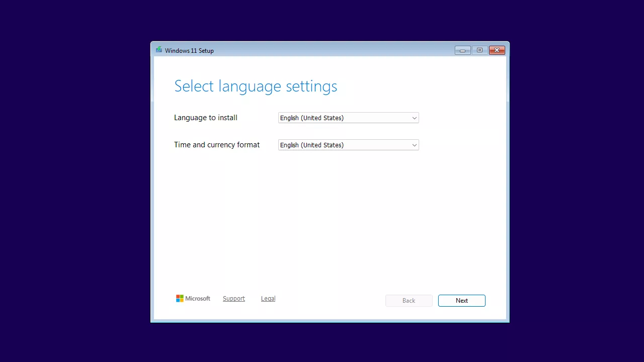
Task: Open the Legal link
Action: pos(268,298)
